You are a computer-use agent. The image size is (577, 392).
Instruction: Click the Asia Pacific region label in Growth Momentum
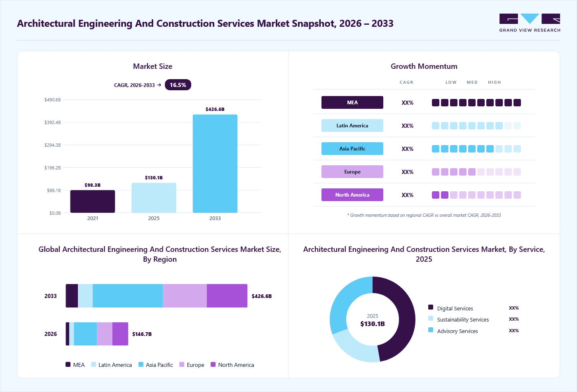pyautogui.click(x=352, y=149)
